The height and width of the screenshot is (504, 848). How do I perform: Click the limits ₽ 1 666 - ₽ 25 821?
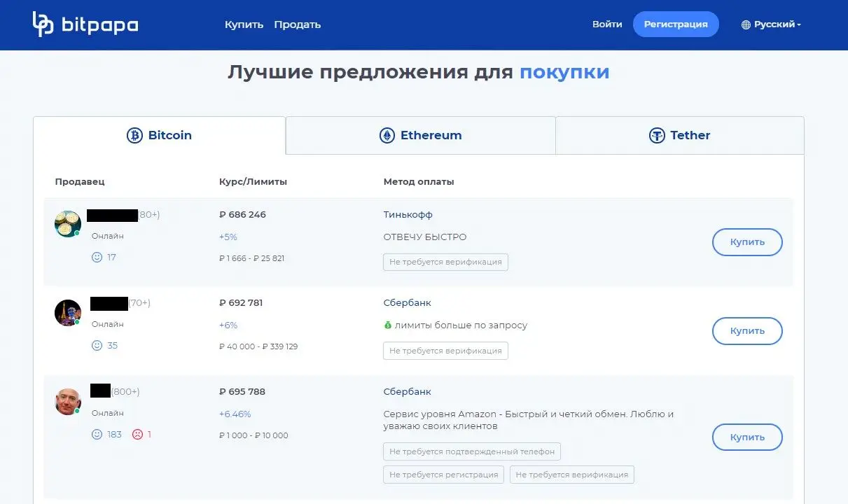click(252, 258)
